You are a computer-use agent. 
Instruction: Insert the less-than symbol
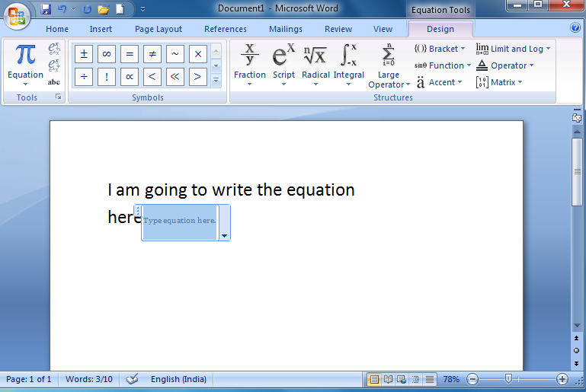[152, 77]
